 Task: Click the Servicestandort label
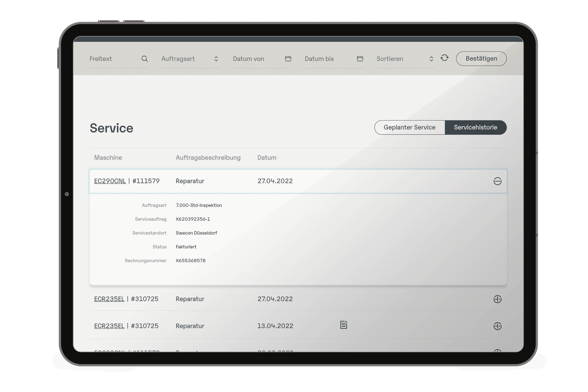coord(149,233)
